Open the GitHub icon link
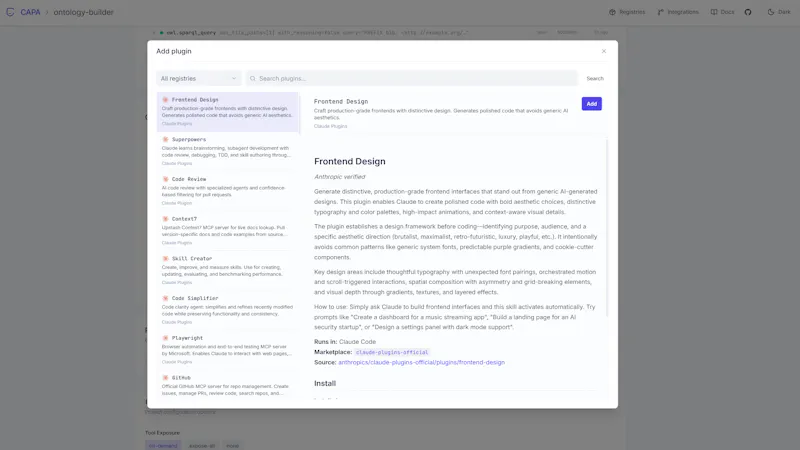The height and width of the screenshot is (450, 800). [748, 12]
